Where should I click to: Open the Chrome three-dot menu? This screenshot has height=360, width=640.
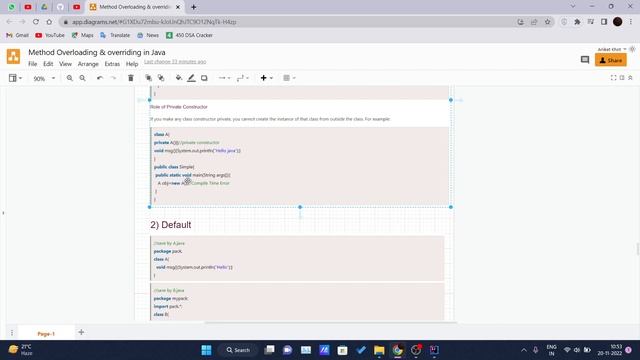(631, 22)
